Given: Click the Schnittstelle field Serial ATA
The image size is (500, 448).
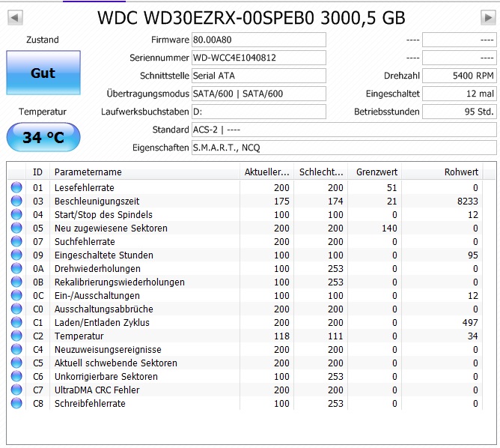Looking at the screenshot, I should click(259, 76).
